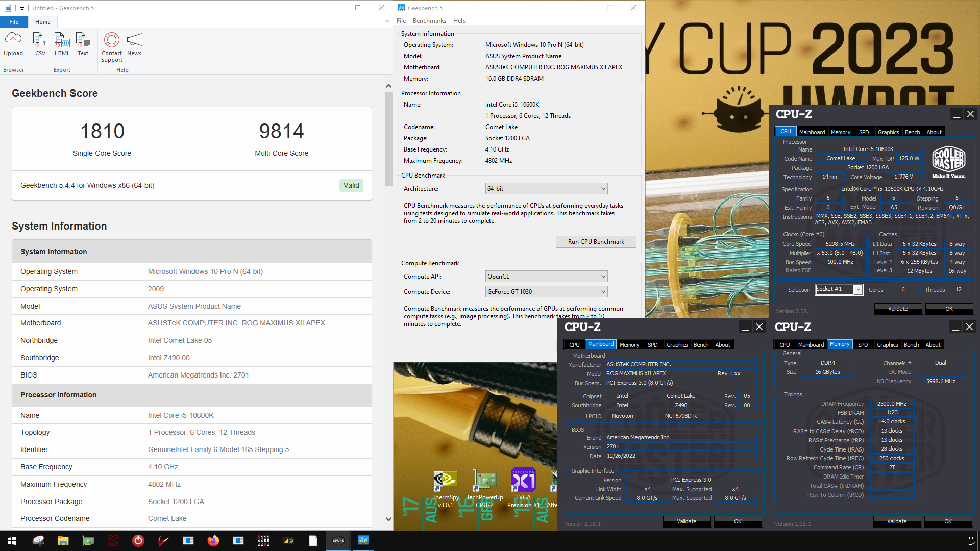Open the action center icon on the taskbar
The height and width of the screenshot is (551, 980).
point(971,541)
